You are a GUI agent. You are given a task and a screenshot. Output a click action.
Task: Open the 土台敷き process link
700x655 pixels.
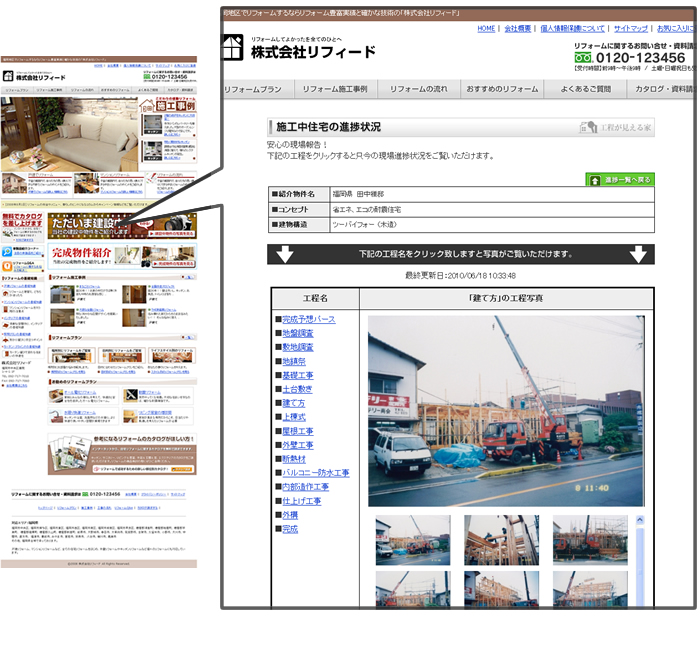297,389
